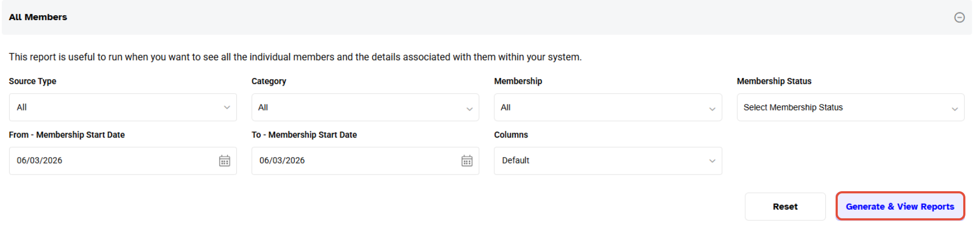Expand the Category combo box

(x=357, y=107)
